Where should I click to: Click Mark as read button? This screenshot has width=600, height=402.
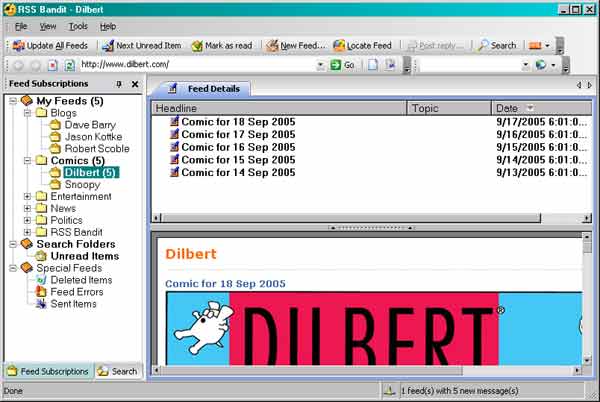222,46
